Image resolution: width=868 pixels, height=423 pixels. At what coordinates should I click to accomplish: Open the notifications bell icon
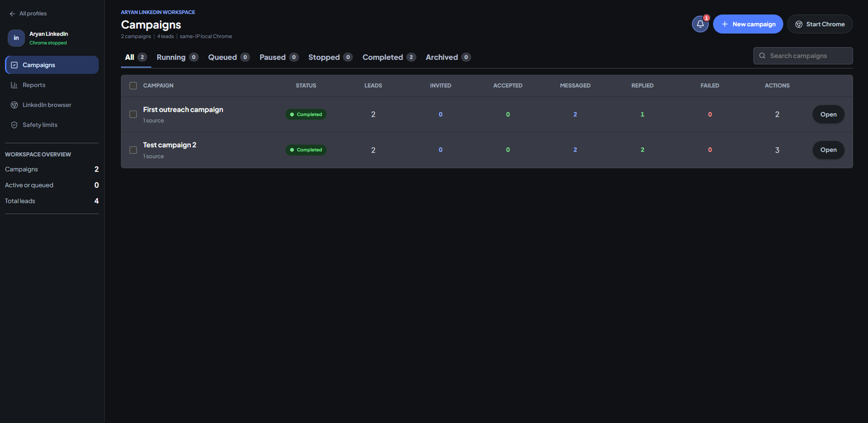point(700,24)
